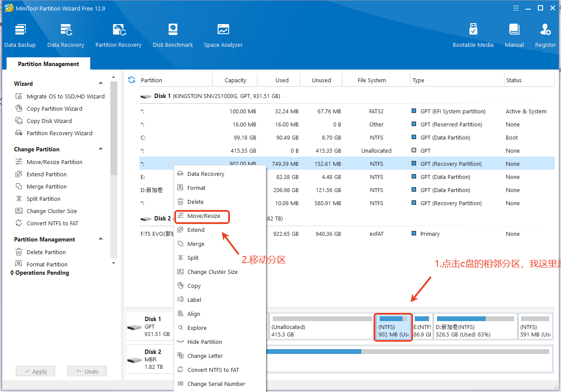Image resolution: width=561 pixels, height=392 pixels.
Task: Choose Copy from the context menu
Action: (x=220, y=286)
